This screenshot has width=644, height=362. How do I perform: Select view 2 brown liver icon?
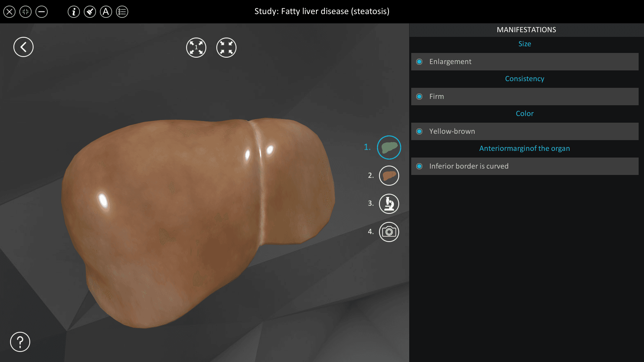(389, 176)
